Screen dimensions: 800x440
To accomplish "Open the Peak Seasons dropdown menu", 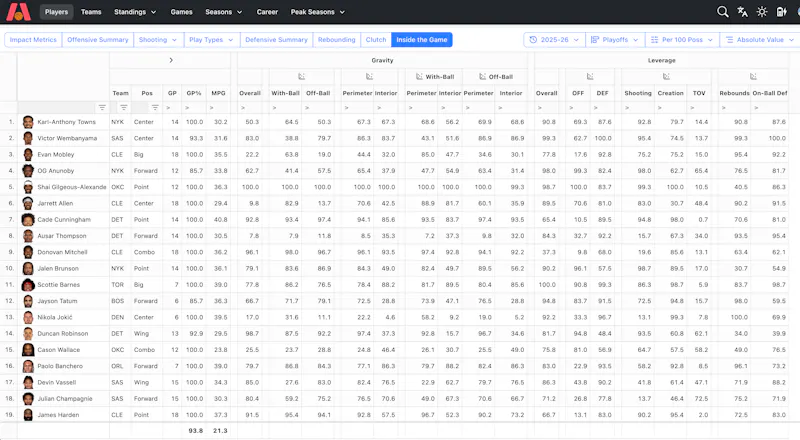I will (317, 12).
